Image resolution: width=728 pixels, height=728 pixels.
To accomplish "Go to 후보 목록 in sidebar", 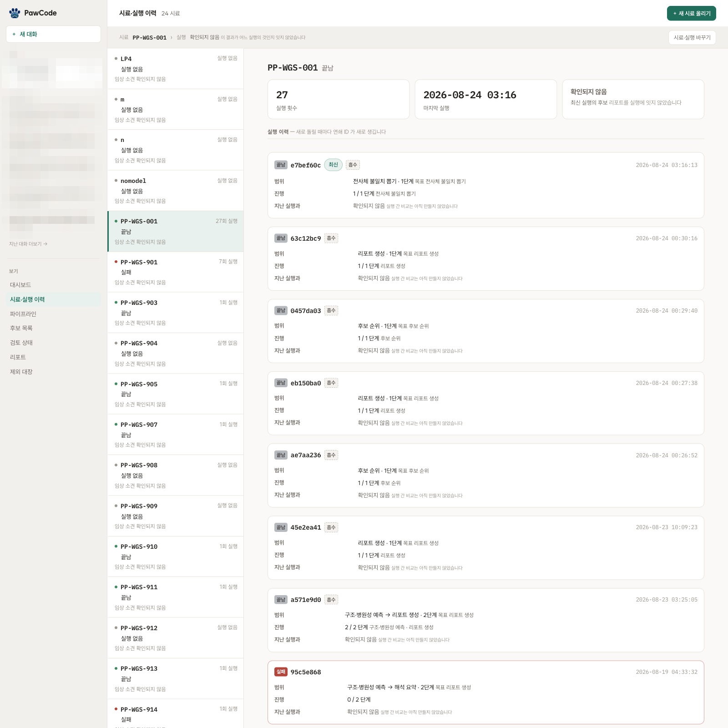I will click(x=53, y=328).
